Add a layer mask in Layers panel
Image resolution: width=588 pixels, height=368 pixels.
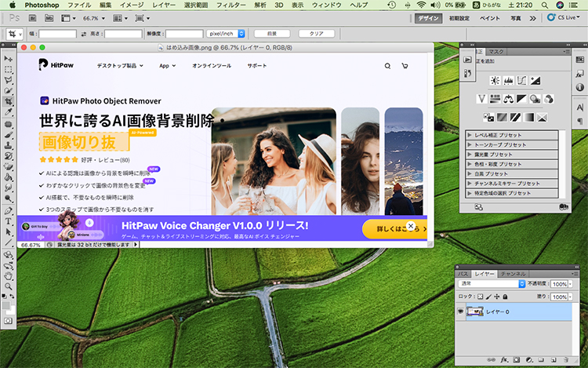tap(517, 359)
